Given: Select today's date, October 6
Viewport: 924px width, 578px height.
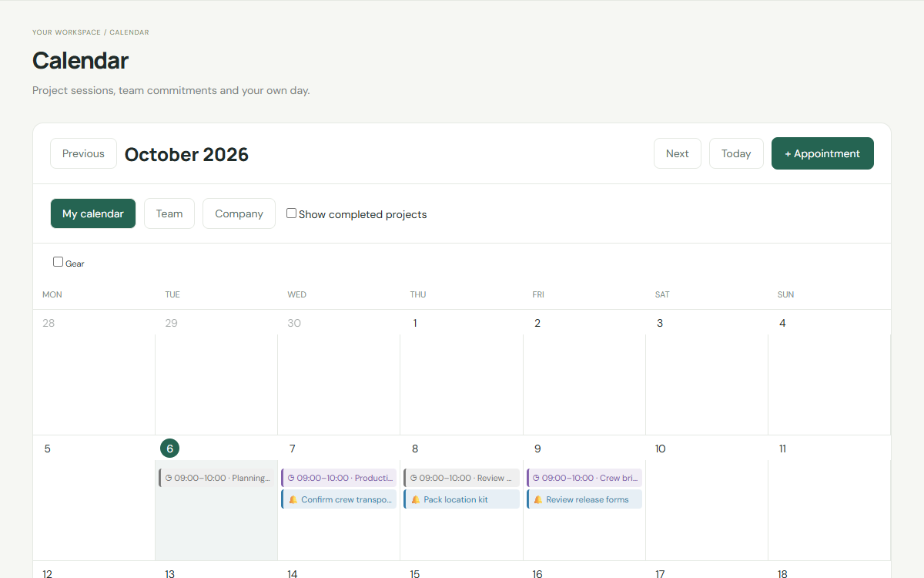Looking at the screenshot, I should [169, 449].
